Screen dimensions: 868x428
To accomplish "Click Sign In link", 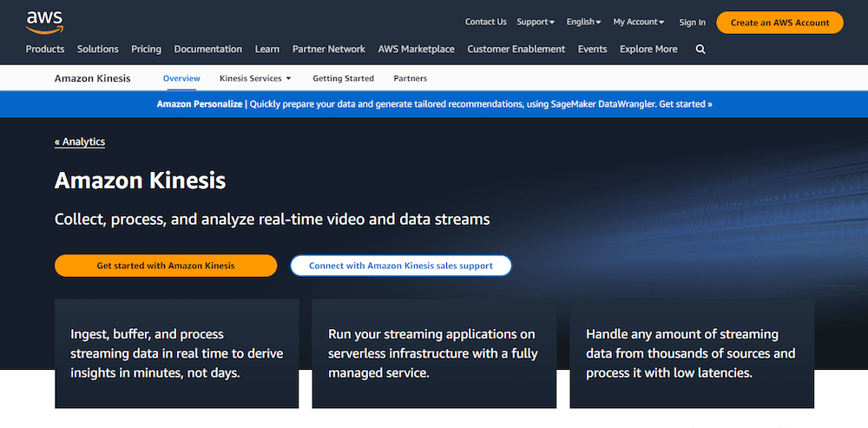I will (692, 23).
